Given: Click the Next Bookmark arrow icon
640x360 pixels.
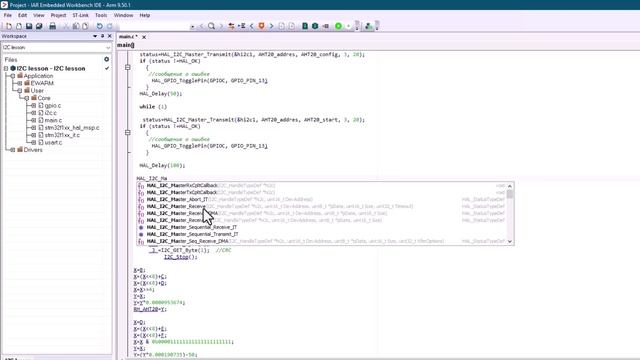Looking at the screenshot, I should (x=271, y=26).
